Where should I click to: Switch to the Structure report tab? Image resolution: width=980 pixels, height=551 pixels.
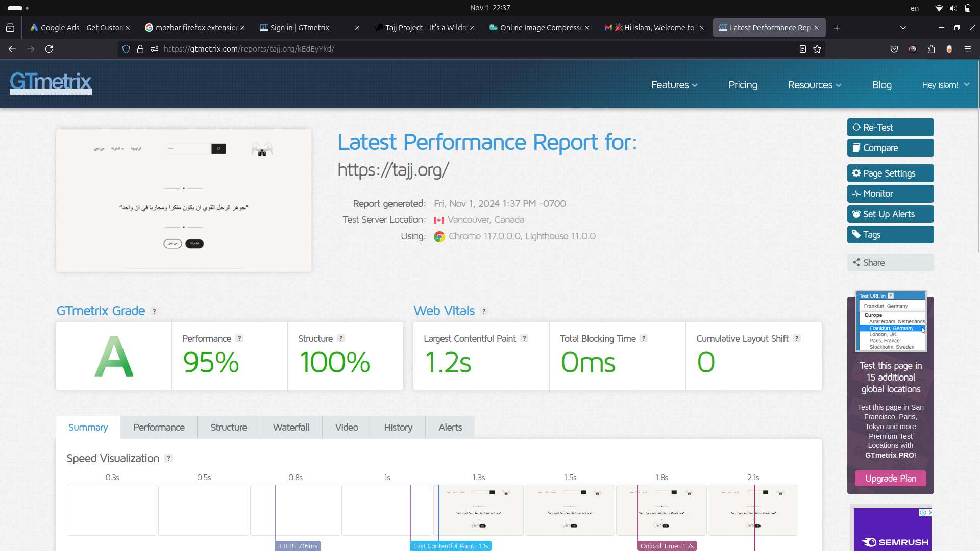tap(229, 427)
